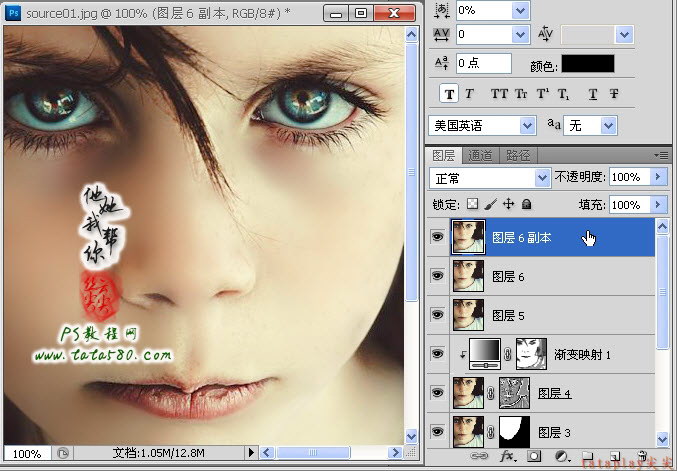Enable Faux Bold text style
The height and width of the screenshot is (471, 677).
click(x=449, y=94)
